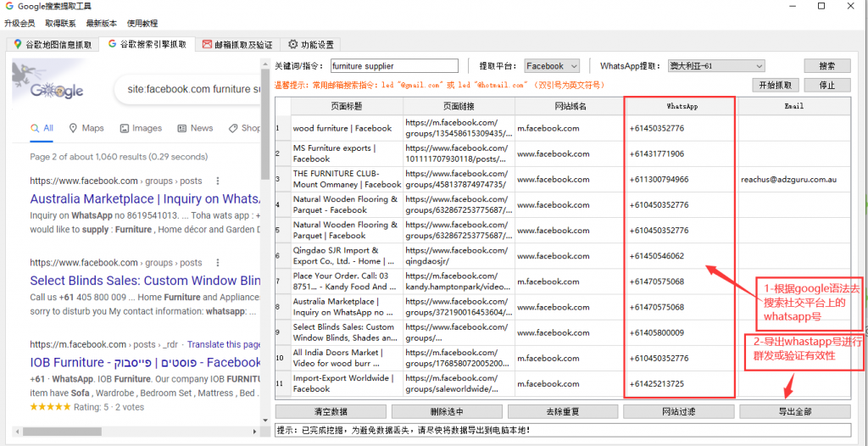Viewport: 868px width, 446px height.
Task: Click the 停止 button
Action: click(827, 86)
